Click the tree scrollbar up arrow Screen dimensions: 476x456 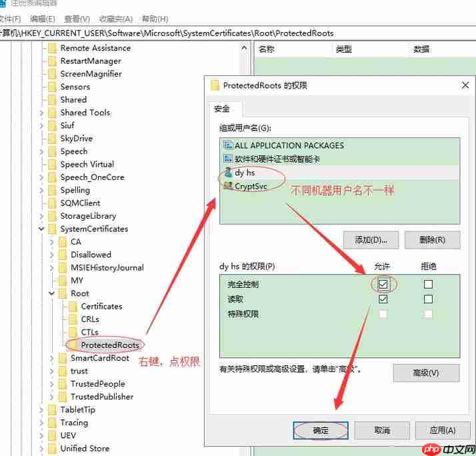click(x=244, y=48)
